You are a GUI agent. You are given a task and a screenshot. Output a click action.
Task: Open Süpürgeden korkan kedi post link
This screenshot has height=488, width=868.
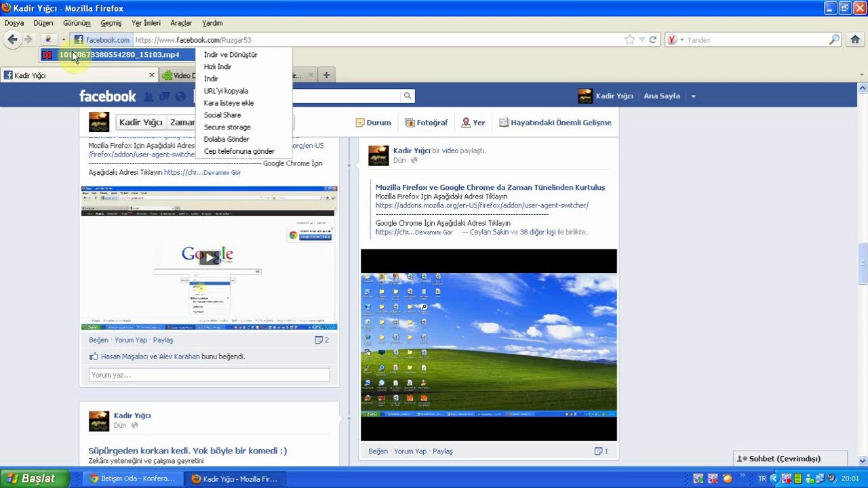click(x=187, y=451)
